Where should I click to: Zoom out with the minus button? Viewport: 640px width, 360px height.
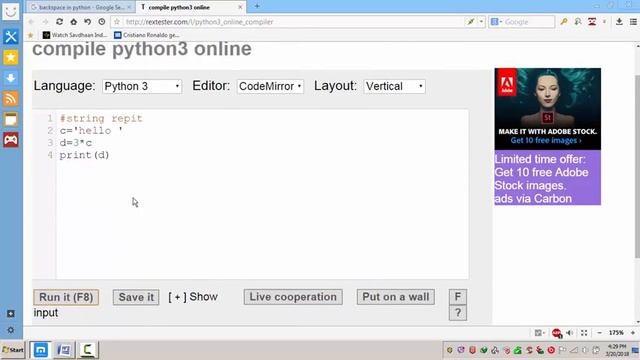599,333
